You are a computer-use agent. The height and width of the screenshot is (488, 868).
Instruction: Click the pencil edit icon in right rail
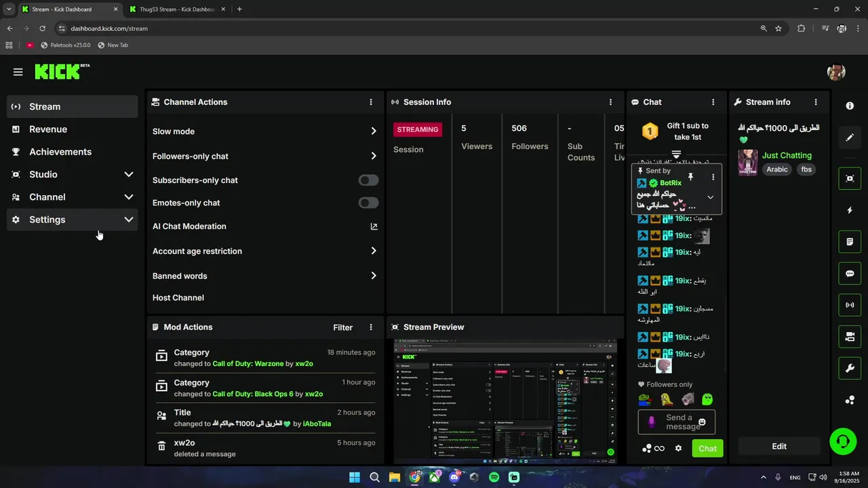[850, 138]
